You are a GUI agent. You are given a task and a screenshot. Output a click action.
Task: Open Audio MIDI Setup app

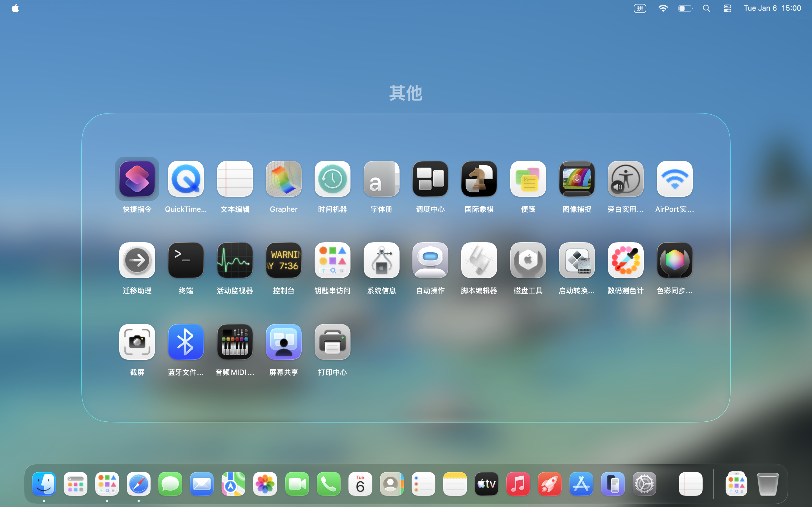[235, 342]
